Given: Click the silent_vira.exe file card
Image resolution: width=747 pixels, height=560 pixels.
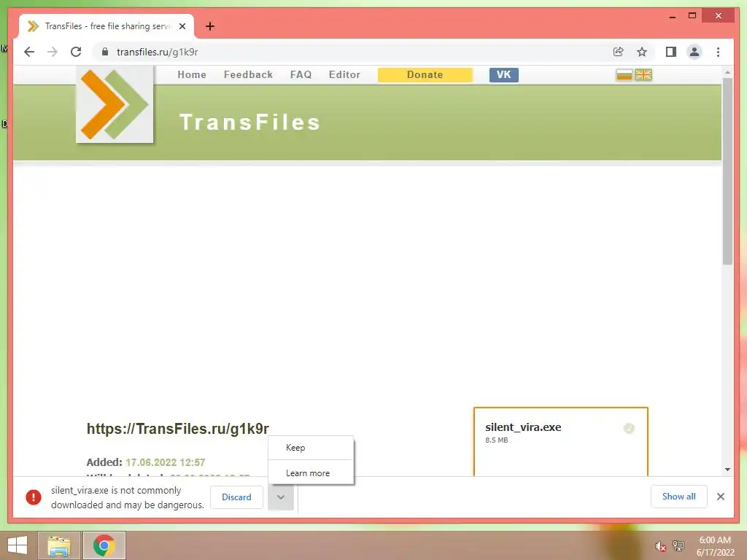Looking at the screenshot, I should [561, 441].
